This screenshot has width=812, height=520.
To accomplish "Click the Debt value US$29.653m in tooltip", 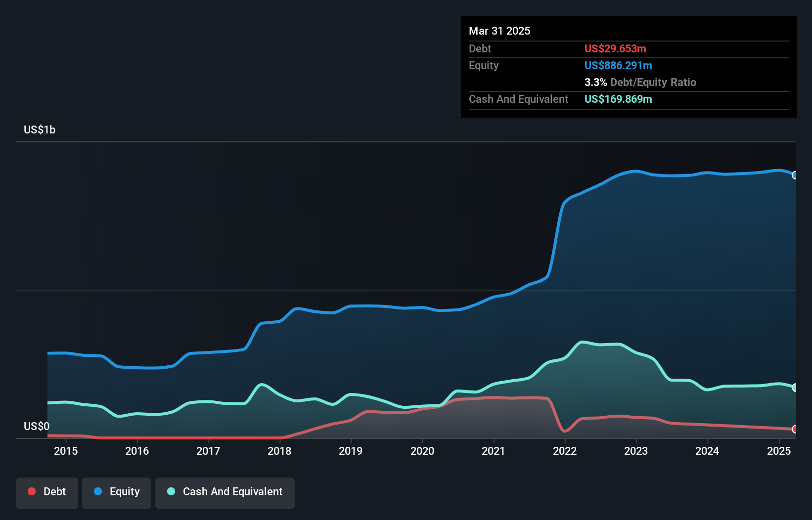I will 615,48.
